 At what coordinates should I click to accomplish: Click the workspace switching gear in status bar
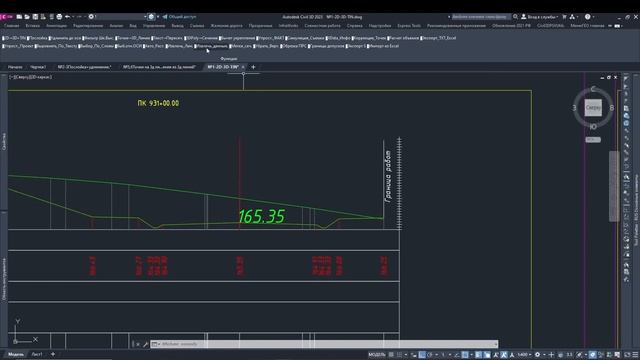(x=537, y=355)
